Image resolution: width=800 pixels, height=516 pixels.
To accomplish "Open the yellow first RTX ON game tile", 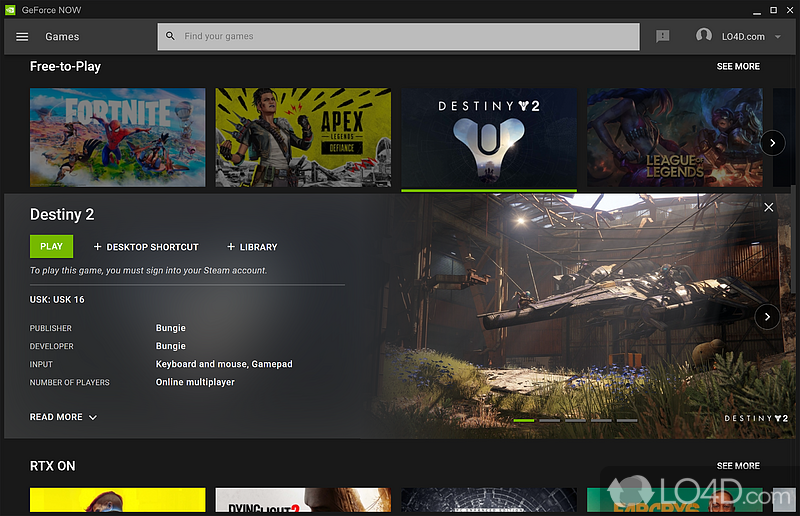I will click(118, 500).
